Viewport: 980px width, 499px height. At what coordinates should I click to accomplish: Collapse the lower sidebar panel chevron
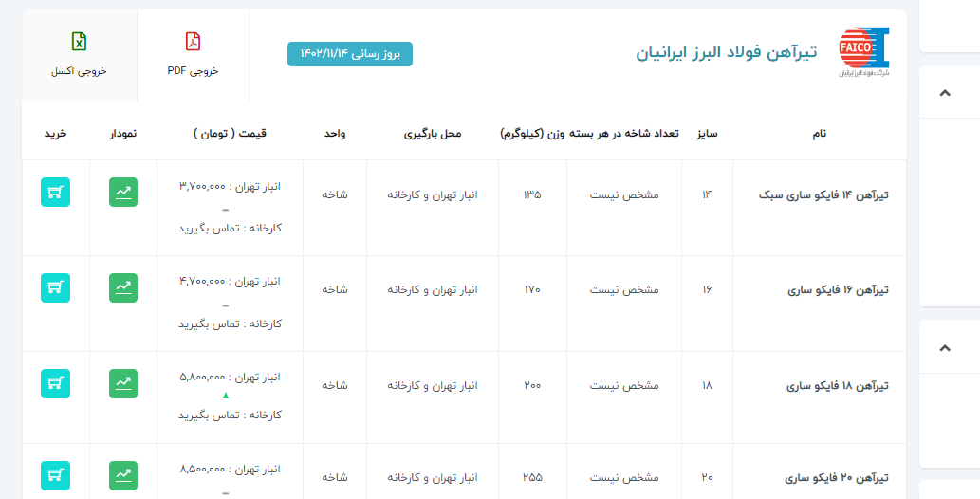tap(944, 348)
